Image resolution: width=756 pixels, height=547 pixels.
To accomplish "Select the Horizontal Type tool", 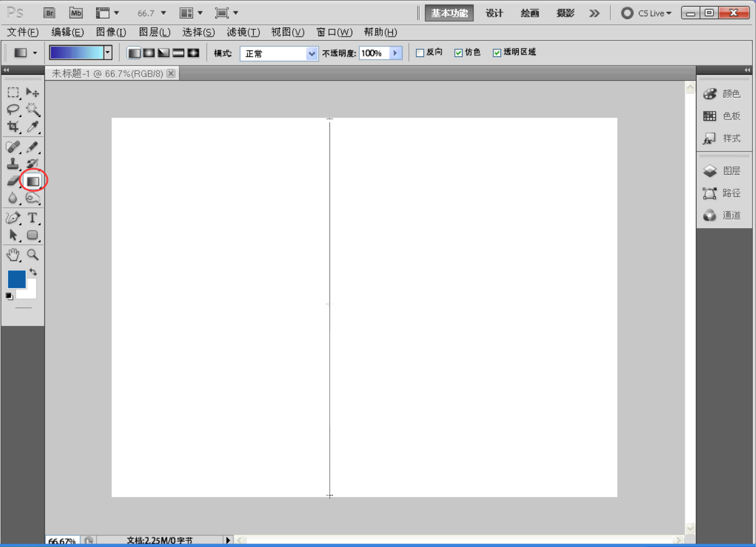I will [33, 218].
